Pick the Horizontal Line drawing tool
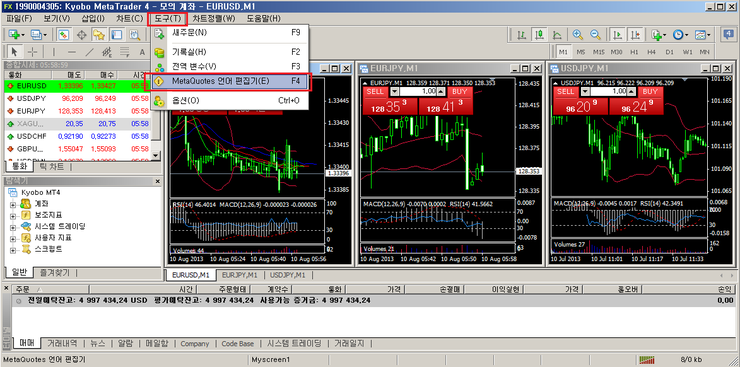 [x=72, y=52]
